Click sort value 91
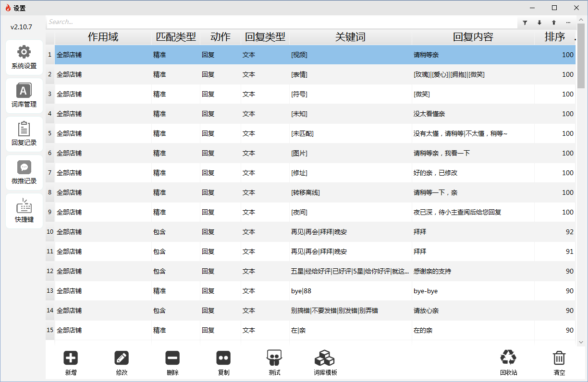 [x=570, y=251]
